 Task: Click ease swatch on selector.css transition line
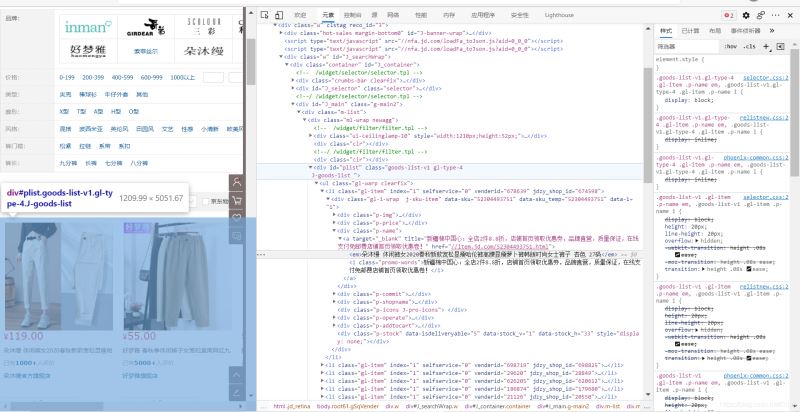[749, 269]
